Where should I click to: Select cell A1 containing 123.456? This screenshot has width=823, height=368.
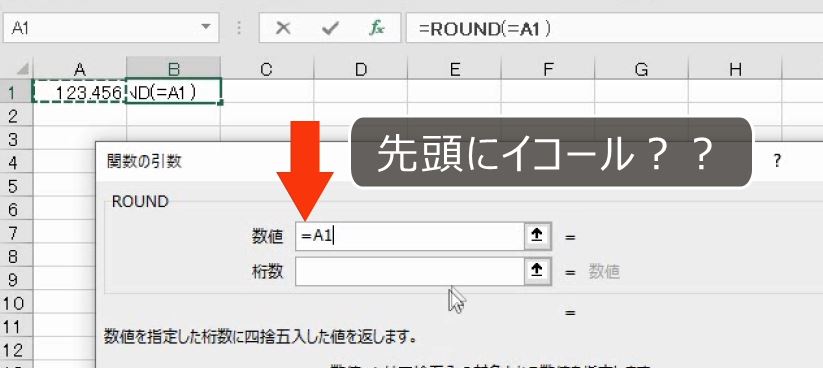pos(79,92)
